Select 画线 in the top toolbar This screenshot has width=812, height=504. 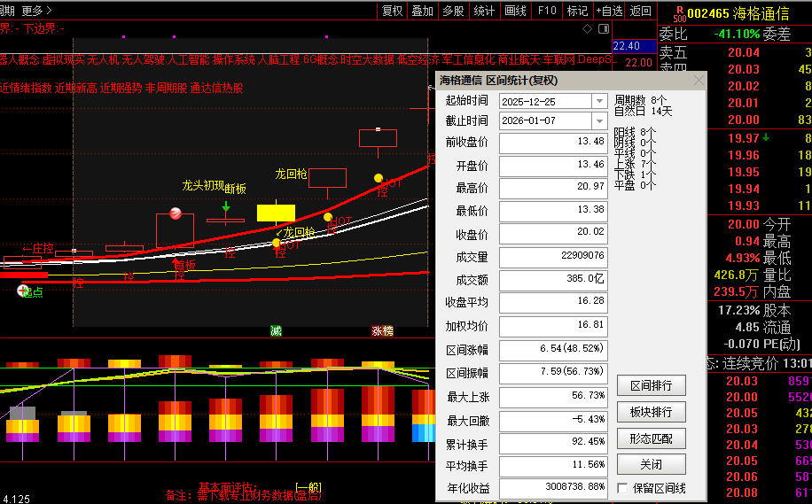tap(515, 11)
